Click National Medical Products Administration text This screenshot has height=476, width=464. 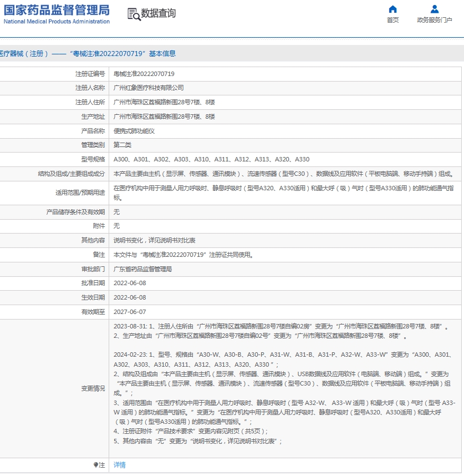click(57, 22)
